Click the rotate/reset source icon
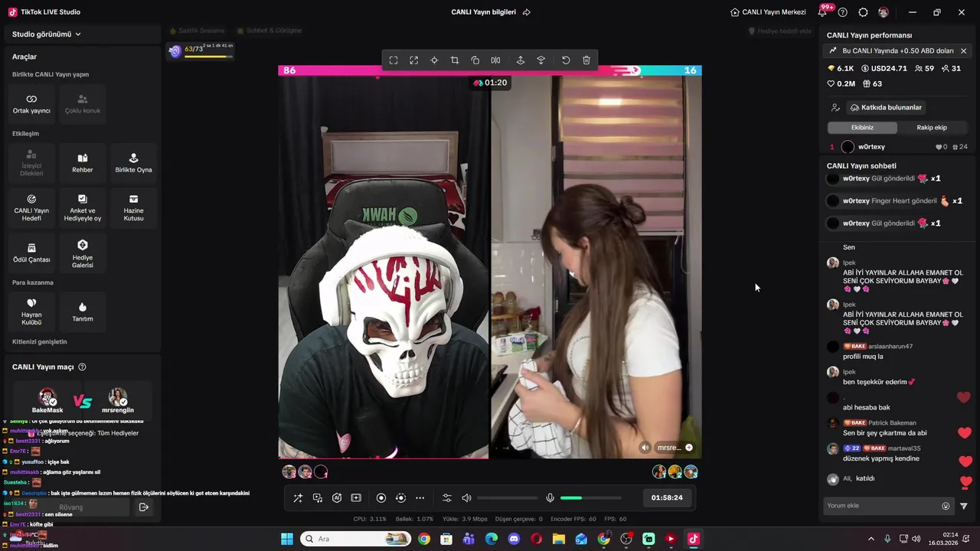Image resolution: width=980 pixels, height=551 pixels. click(x=566, y=60)
